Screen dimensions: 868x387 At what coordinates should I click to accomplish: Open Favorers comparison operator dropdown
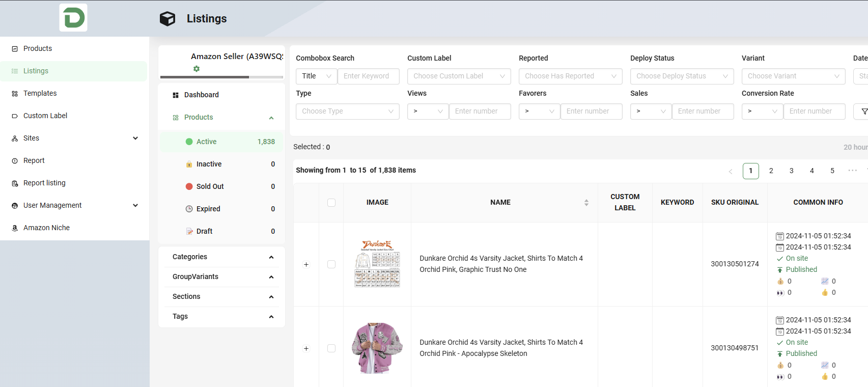540,112
